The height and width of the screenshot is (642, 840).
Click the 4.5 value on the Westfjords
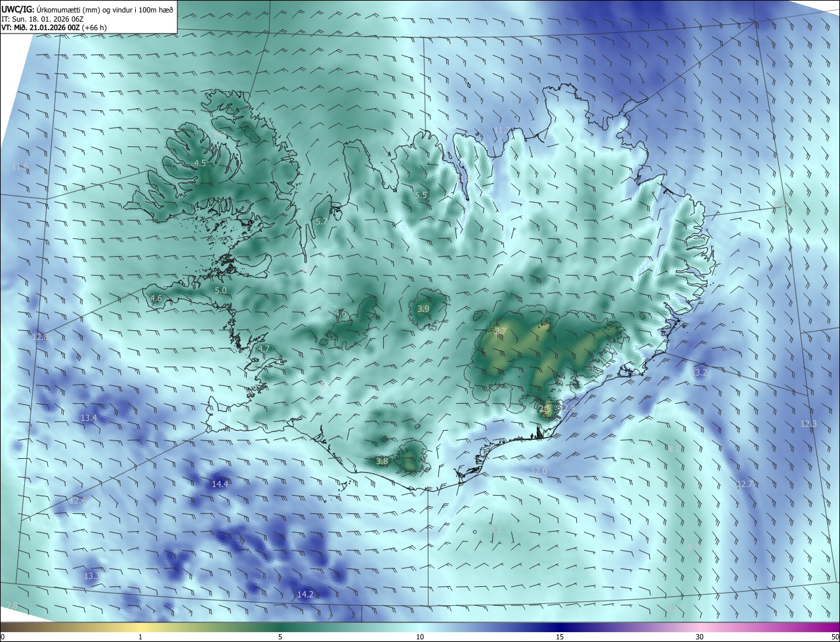click(x=200, y=163)
